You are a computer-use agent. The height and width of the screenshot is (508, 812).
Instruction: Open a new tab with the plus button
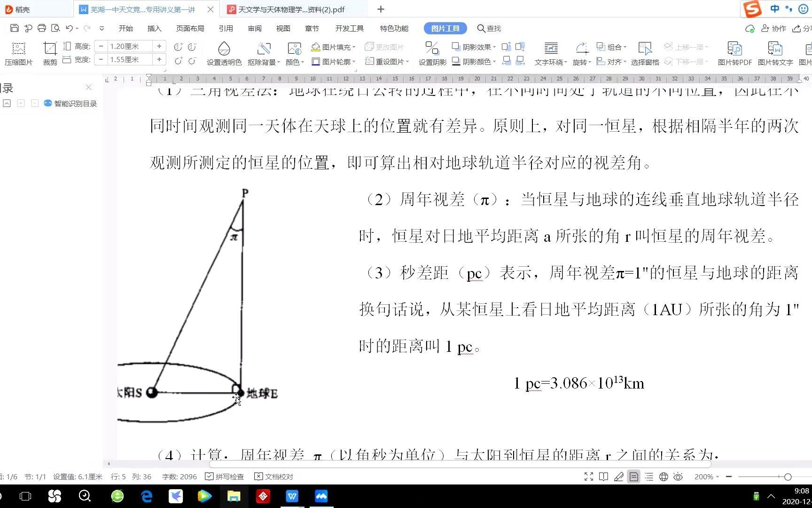(381, 9)
